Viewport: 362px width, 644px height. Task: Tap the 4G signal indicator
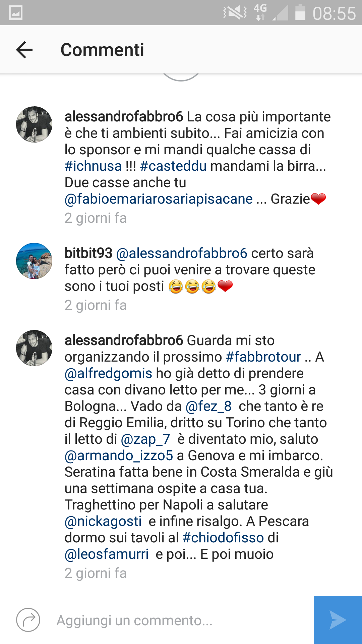[x=260, y=12]
